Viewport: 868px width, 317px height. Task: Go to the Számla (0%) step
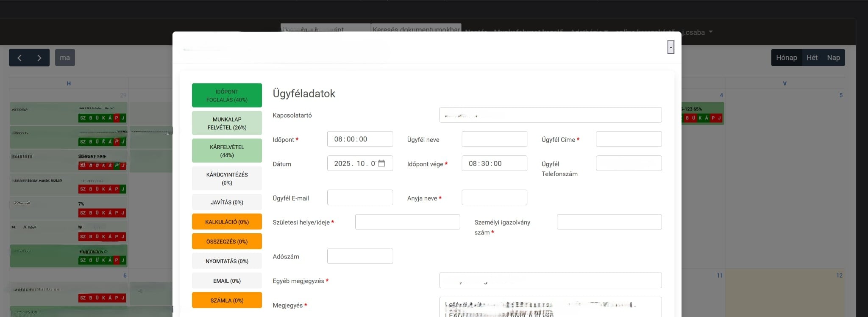pyautogui.click(x=227, y=300)
